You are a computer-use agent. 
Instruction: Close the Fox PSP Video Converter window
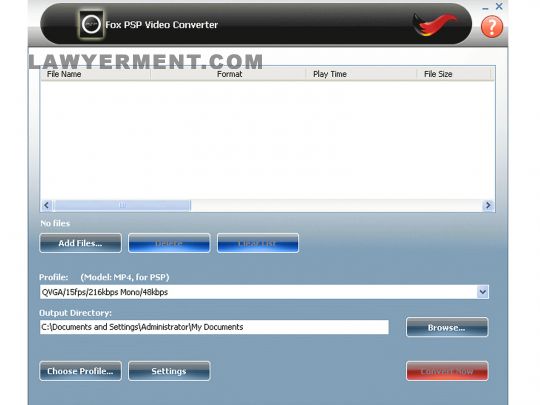499,7
